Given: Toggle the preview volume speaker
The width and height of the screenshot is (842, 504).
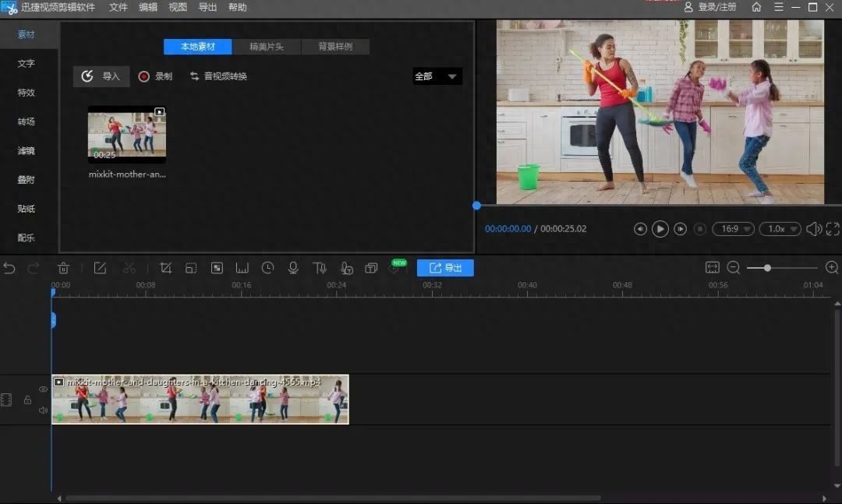Looking at the screenshot, I should point(814,229).
